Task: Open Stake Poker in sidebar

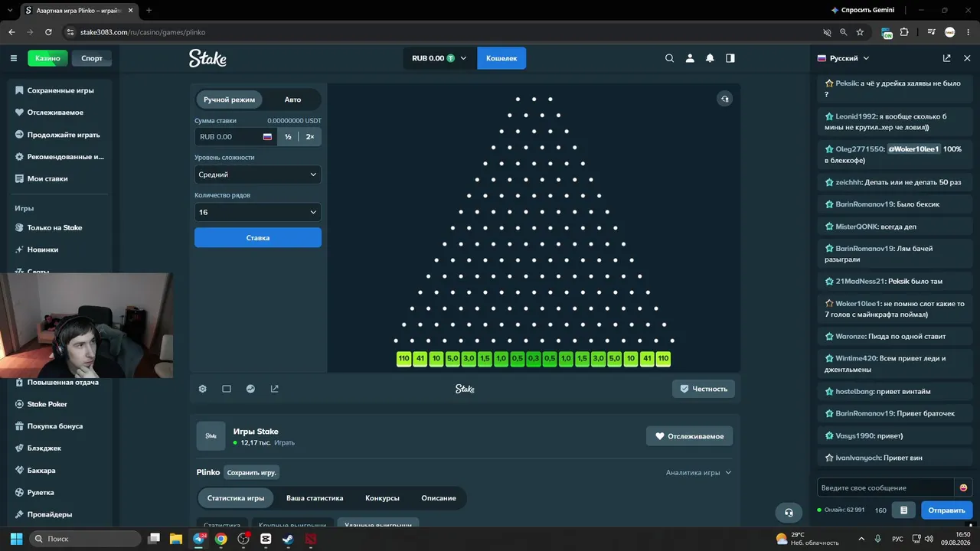Action: coord(60,404)
